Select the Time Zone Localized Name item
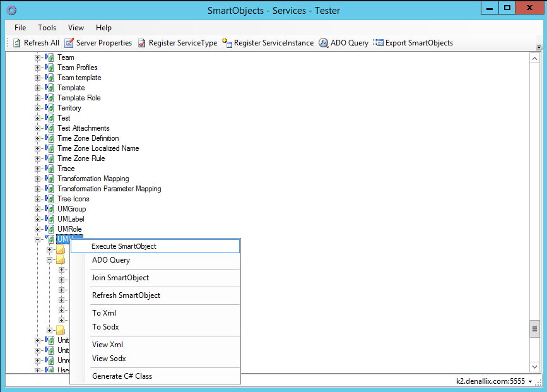This screenshot has height=392, width=547. pyautogui.click(x=98, y=149)
